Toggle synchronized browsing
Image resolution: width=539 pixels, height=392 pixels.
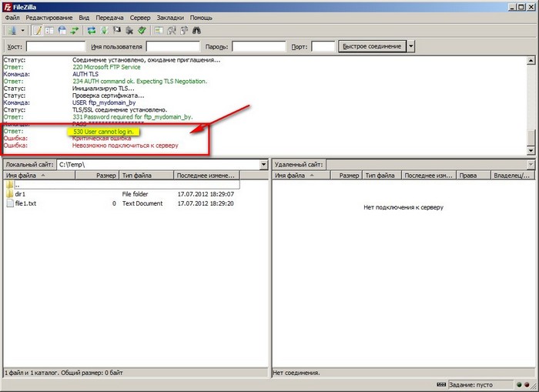(184, 31)
